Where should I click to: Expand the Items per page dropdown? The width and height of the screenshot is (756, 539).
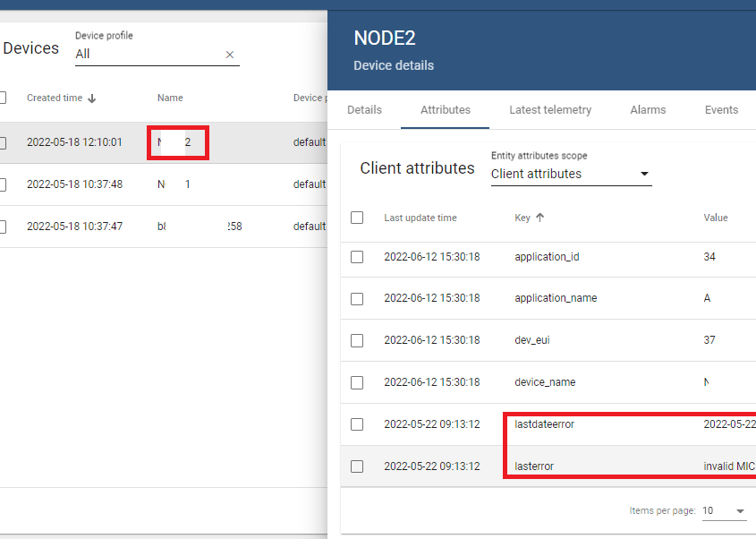click(x=724, y=511)
